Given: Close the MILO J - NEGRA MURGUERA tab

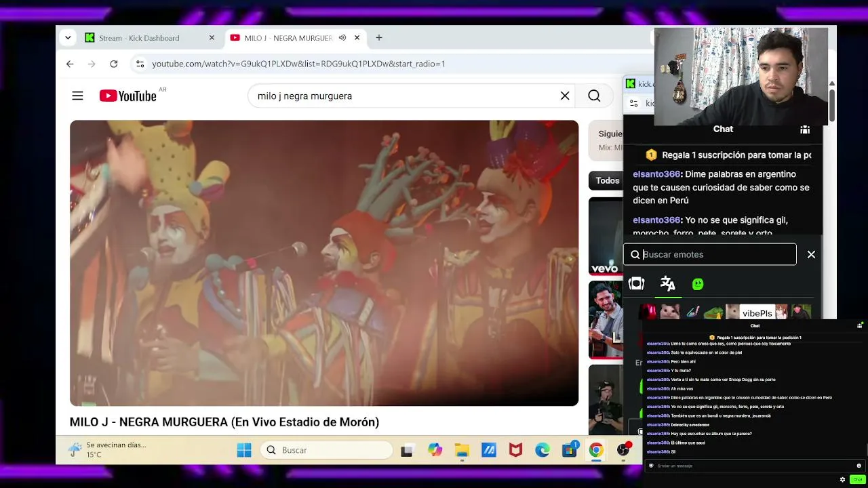Looking at the screenshot, I should coord(357,38).
